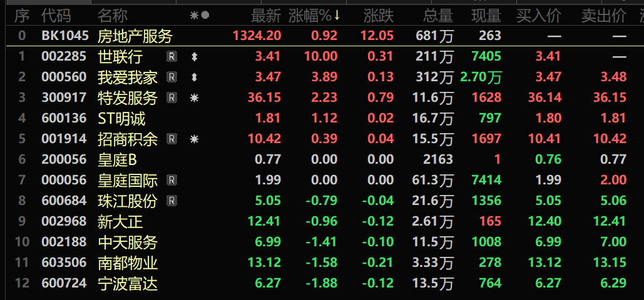
Task: Click the star marker icon for 特发服务
Action: pos(194,97)
